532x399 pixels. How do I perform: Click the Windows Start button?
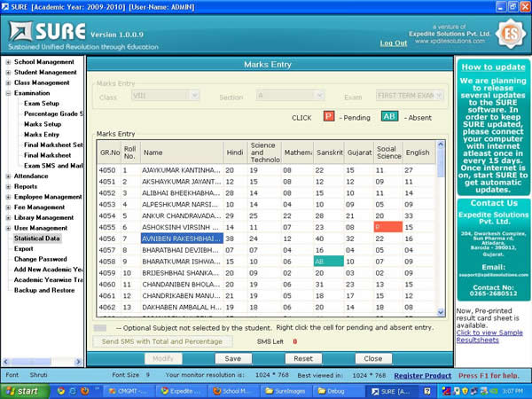[x=25, y=391]
